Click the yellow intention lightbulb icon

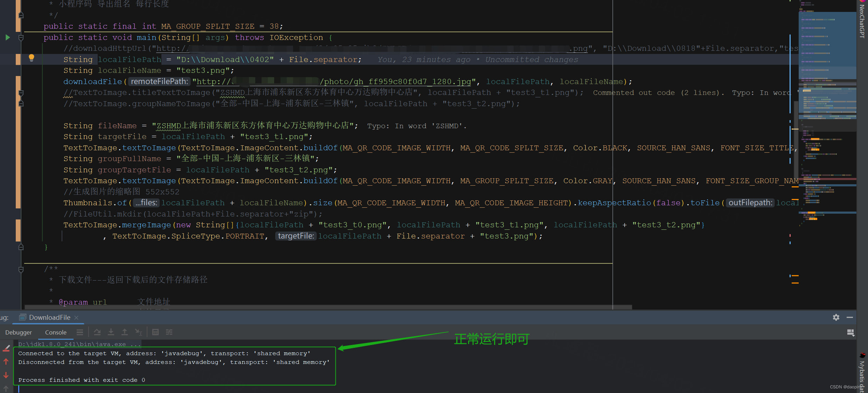click(x=32, y=58)
